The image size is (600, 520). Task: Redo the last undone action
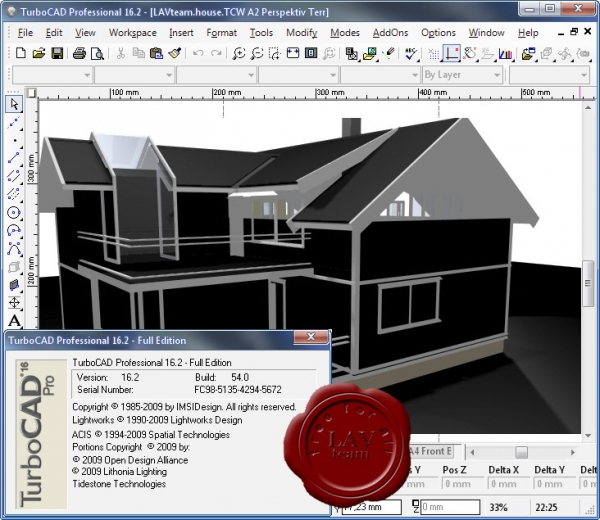[x=216, y=53]
